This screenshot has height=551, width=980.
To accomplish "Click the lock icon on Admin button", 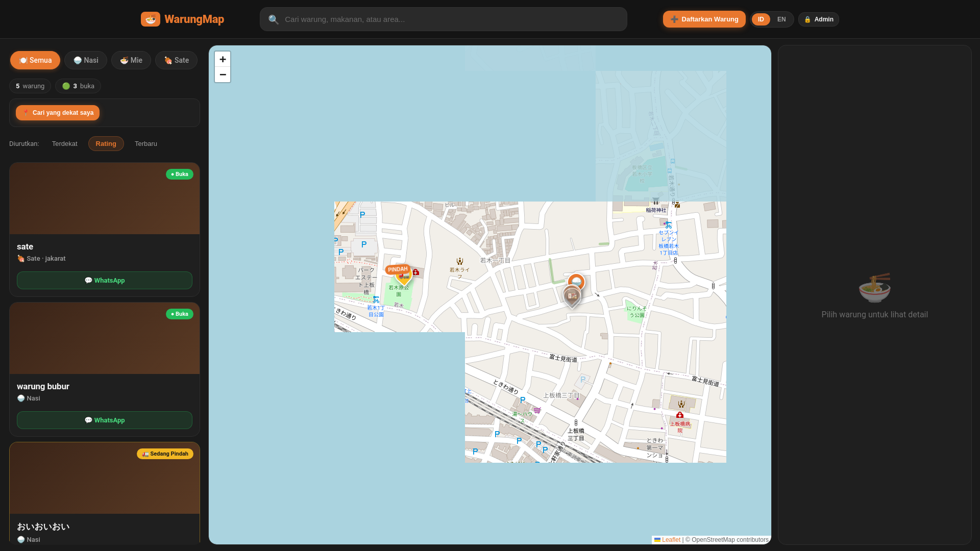I will coord(807,19).
